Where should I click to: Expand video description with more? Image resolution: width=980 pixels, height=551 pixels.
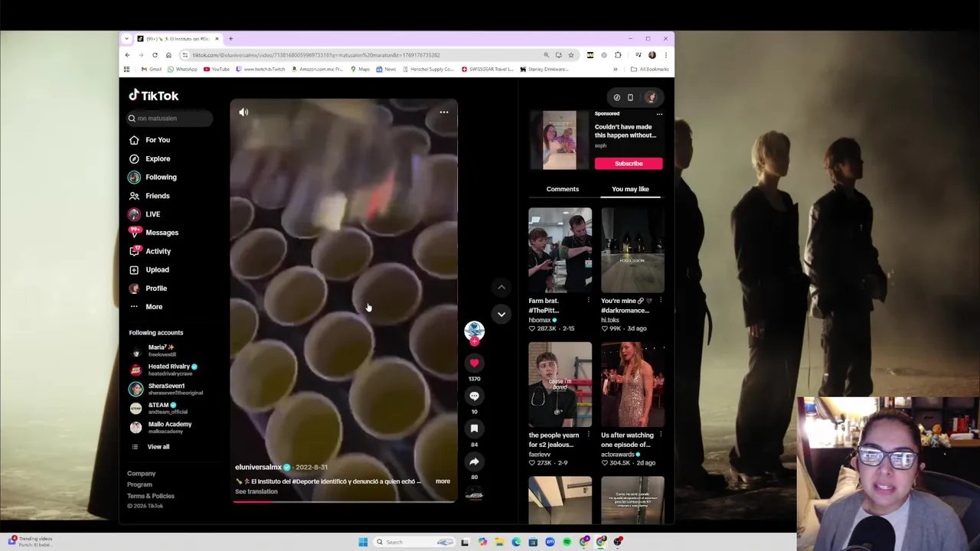pos(443,481)
